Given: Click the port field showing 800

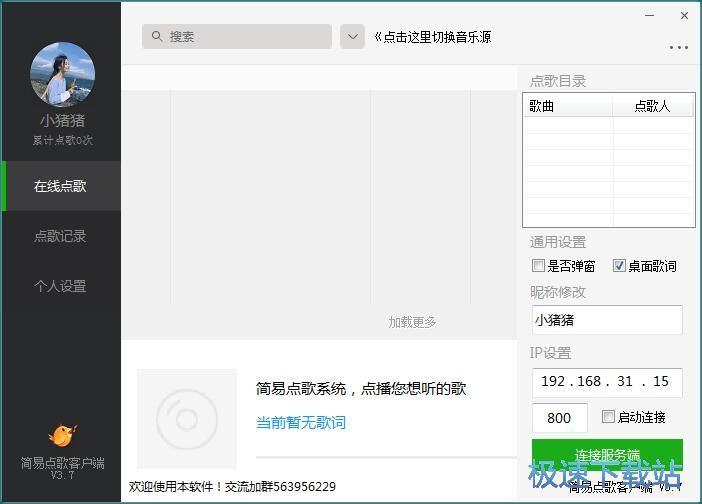Looking at the screenshot, I should click(560, 418).
